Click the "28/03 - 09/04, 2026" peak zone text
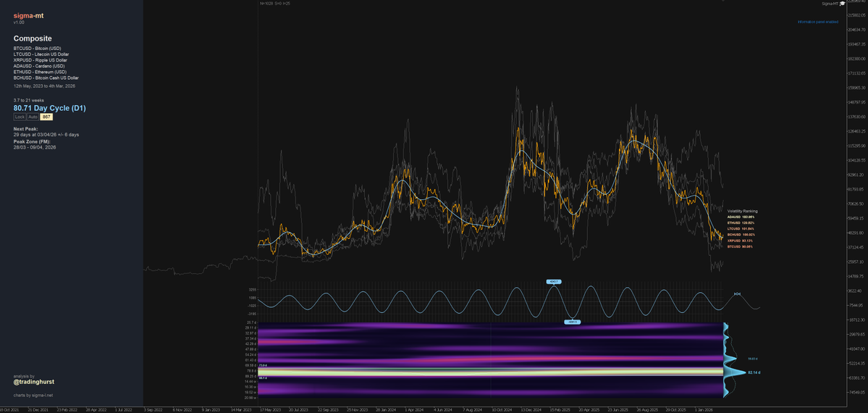The width and height of the screenshot is (868, 413). pos(35,148)
